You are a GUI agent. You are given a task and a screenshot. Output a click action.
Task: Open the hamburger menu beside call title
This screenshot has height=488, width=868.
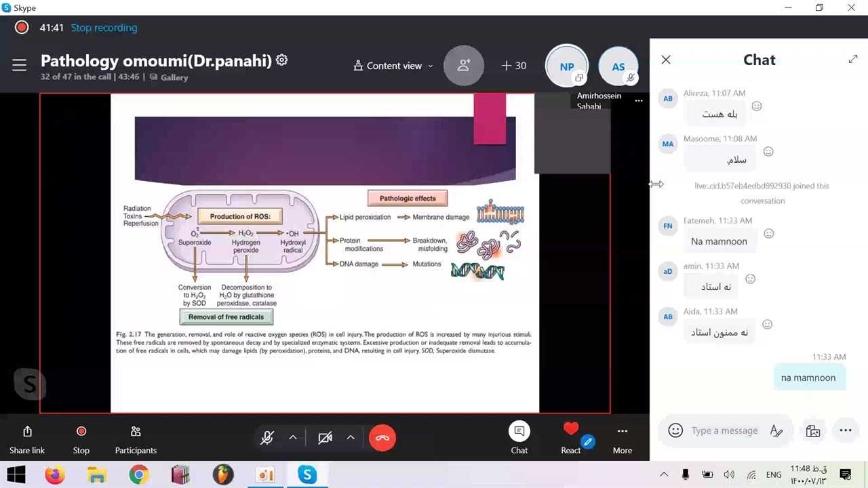[x=19, y=65]
